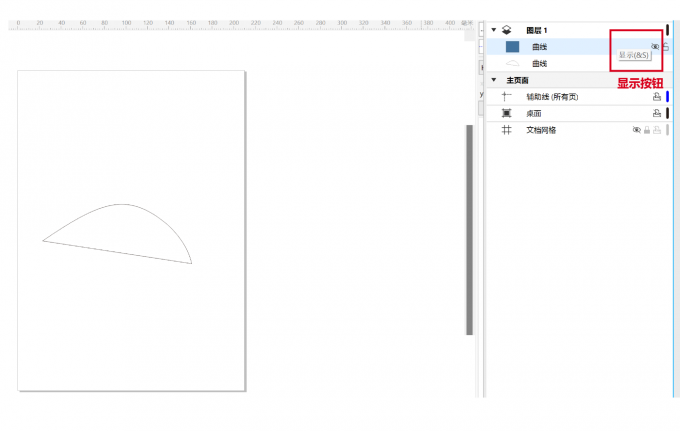Image resolution: width=680 pixels, height=431 pixels.
Task: Click the outline thumbnail of second 曲线
Action: click(x=512, y=63)
